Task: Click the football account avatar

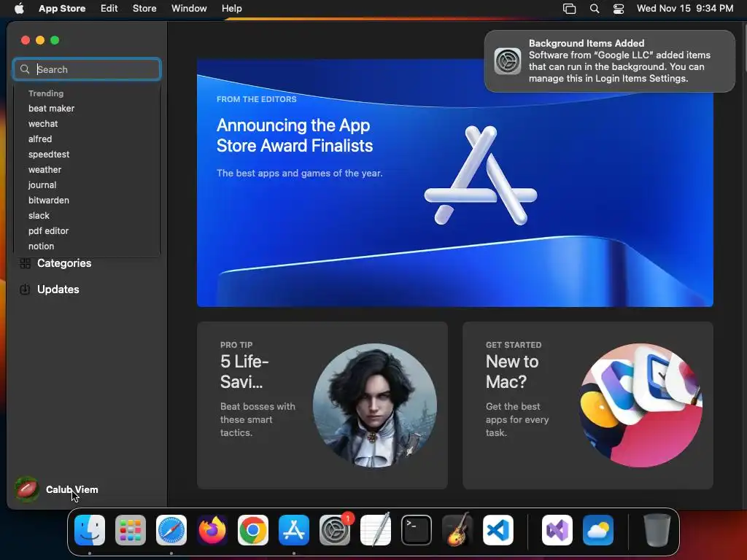Action: pos(27,489)
